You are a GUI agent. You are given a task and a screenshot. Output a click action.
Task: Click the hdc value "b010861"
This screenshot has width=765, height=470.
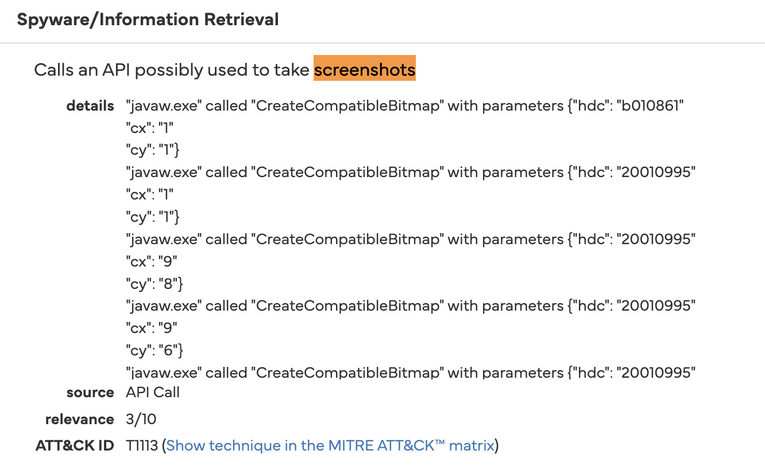coord(650,105)
